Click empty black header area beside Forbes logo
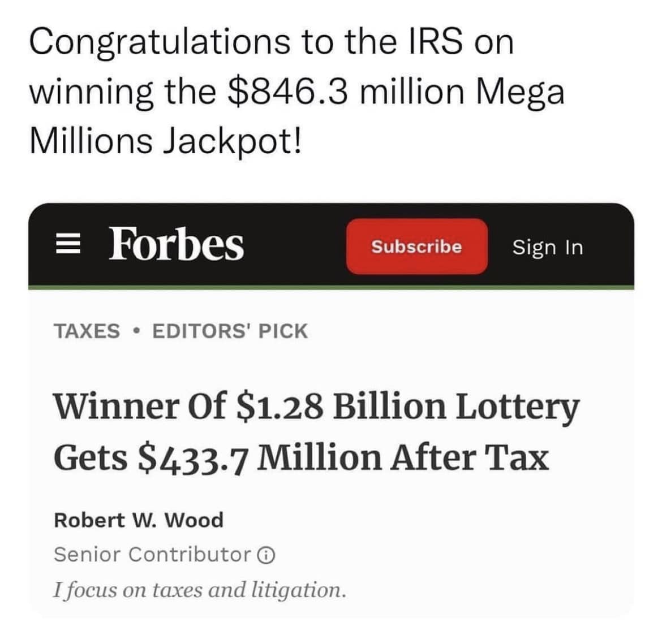The width and height of the screenshot is (662, 644). coord(295,247)
